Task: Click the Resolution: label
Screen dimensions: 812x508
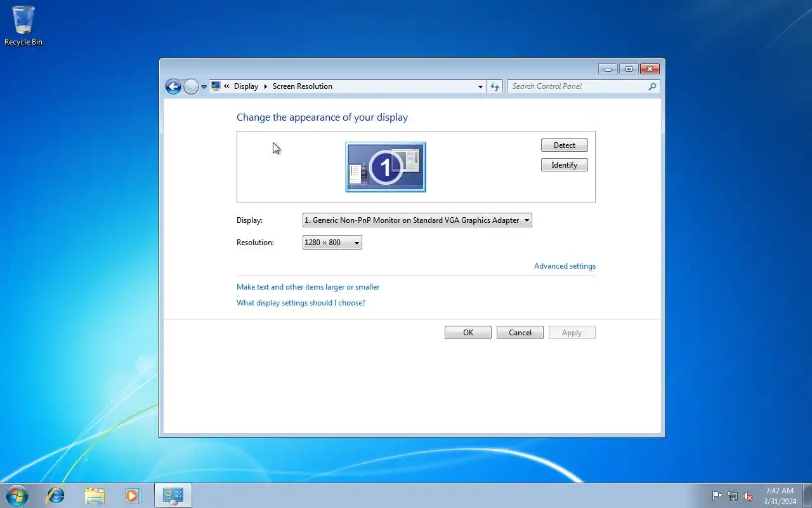Action: pyautogui.click(x=255, y=243)
